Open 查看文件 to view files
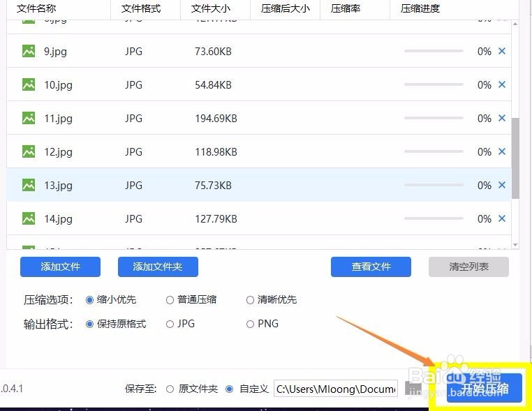Screen dimensions: 532x411 point(371,267)
